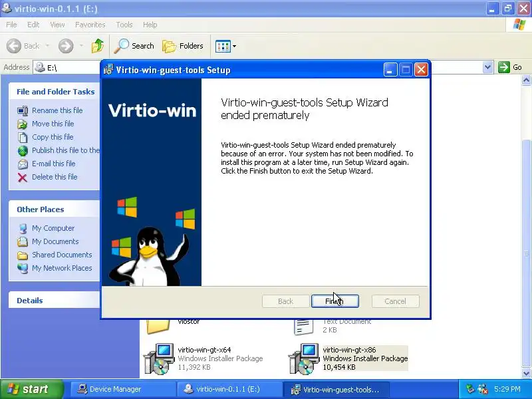The image size is (532, 399).
Task: Minimize the Virtio-win-guest-tools Setup dialog
Action: pyautogui.click(x=390, y=70)
